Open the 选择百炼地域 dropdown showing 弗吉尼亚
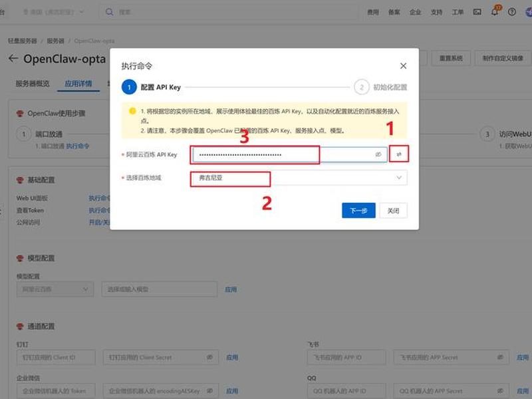This screenshot has width=532, height=399. tap(299, 178)
